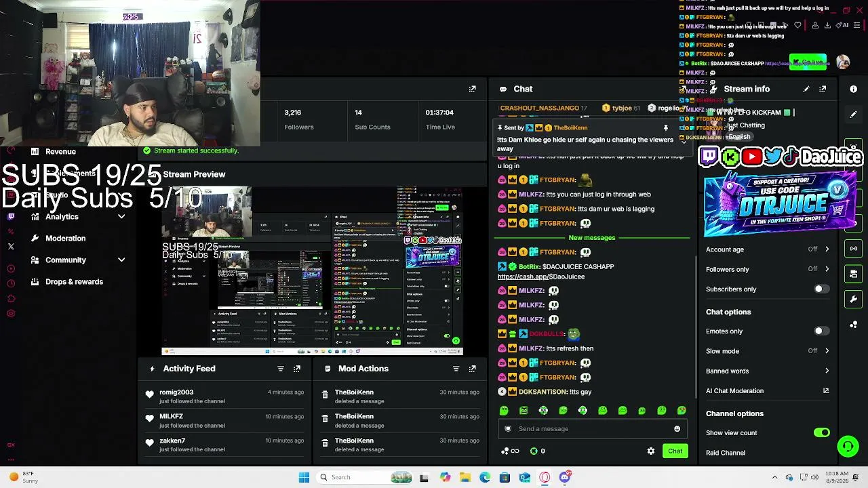Open the Moderation sidebar item
The image size is (868, 488).
65,239
